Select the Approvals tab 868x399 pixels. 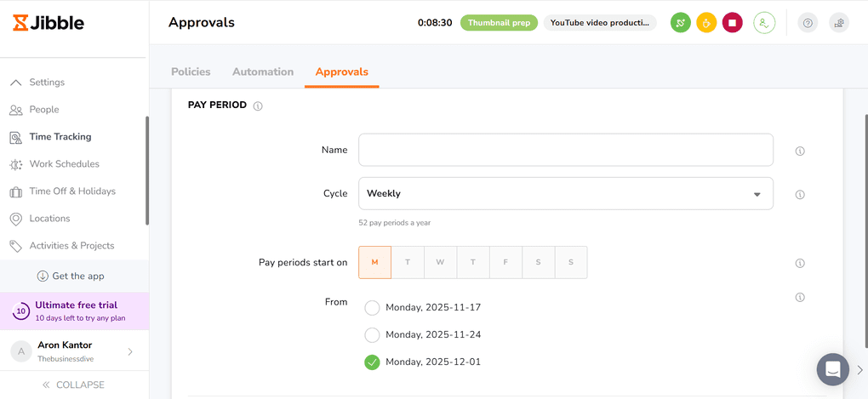click(x=341, y=72)
